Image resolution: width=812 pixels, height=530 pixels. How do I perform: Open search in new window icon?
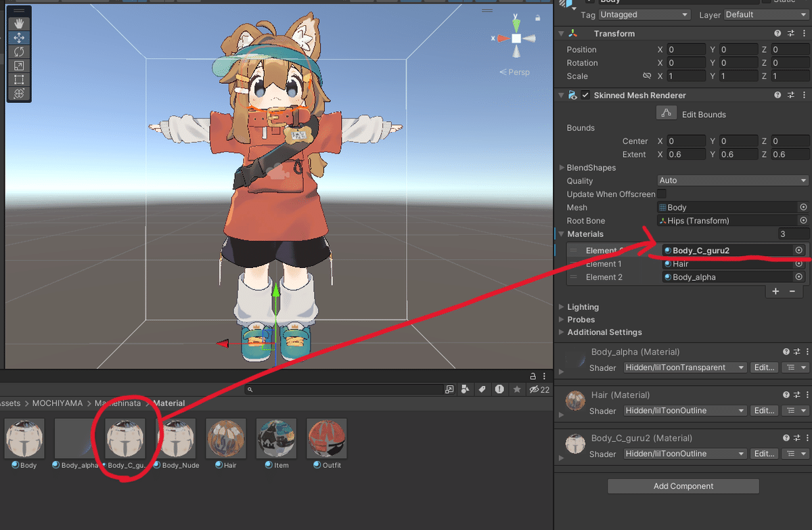coord(449,389)
